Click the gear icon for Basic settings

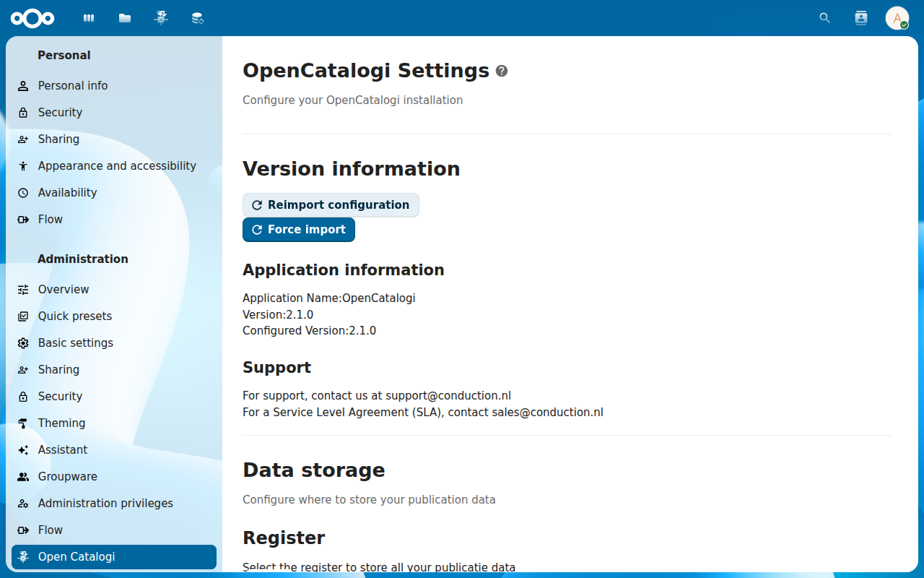pos(23,343)
